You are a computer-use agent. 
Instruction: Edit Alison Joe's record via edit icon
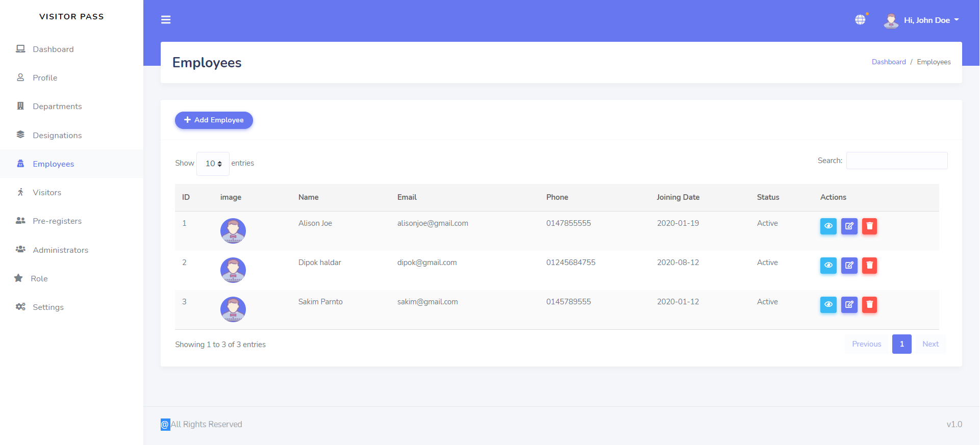pos(849,226)
